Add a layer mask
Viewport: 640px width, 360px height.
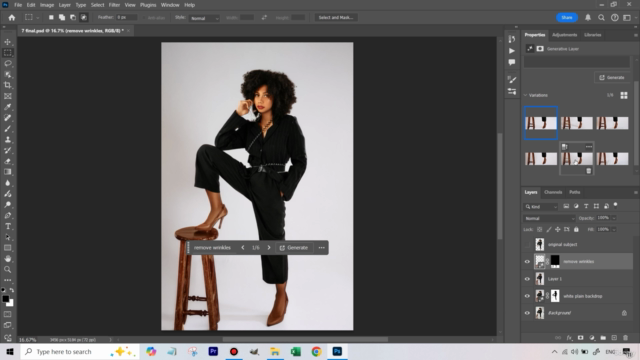coord(580,338)
